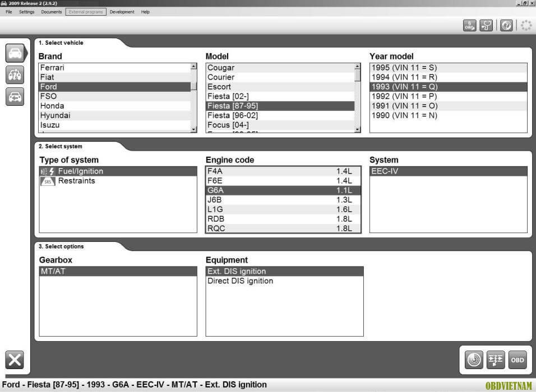Viewport: 536px width, 392px height.
Task: Select year 1993 (VIN 11 = Q)
Action: click(449, 87)
